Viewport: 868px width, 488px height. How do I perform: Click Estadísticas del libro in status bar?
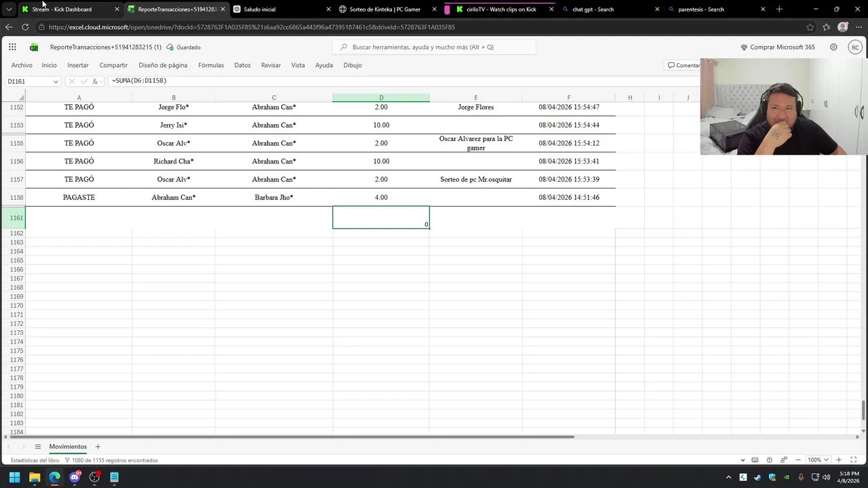point(35,460)
